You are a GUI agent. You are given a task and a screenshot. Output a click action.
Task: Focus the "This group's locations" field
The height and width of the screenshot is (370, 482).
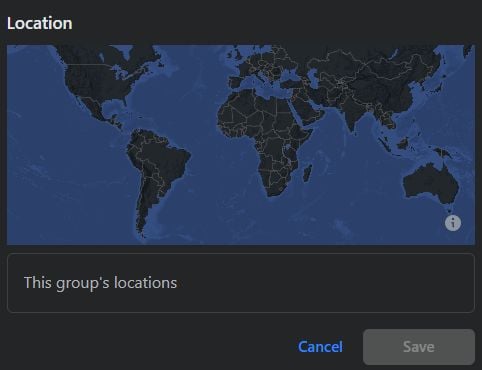point(241,283)
